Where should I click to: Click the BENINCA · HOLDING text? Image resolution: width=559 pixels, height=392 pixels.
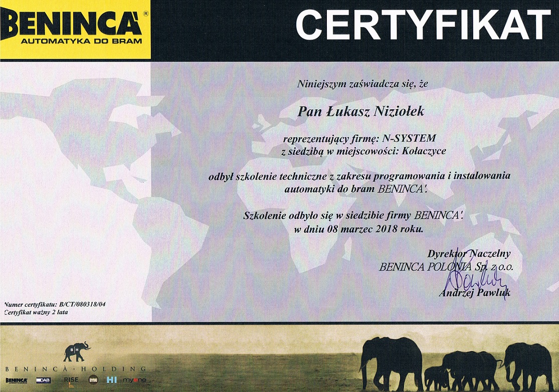[x=75, y=369]
